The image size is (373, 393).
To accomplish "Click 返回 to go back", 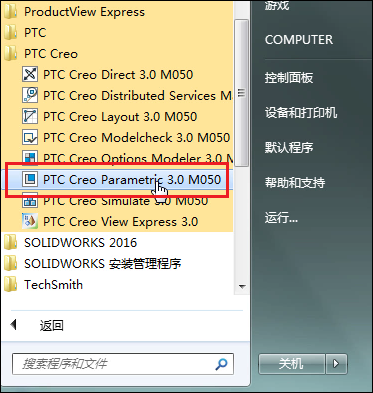I will click(51, 325).
